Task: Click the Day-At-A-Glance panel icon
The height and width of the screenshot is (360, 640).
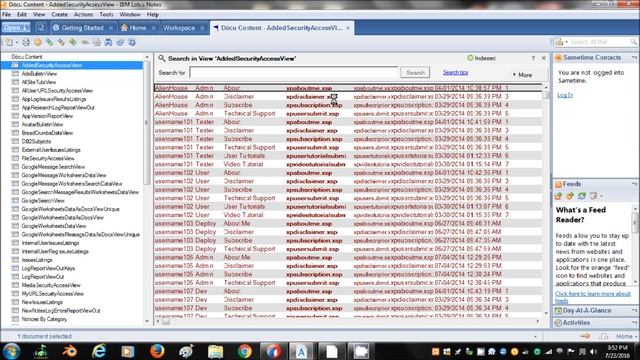Action: pos(558,311)
